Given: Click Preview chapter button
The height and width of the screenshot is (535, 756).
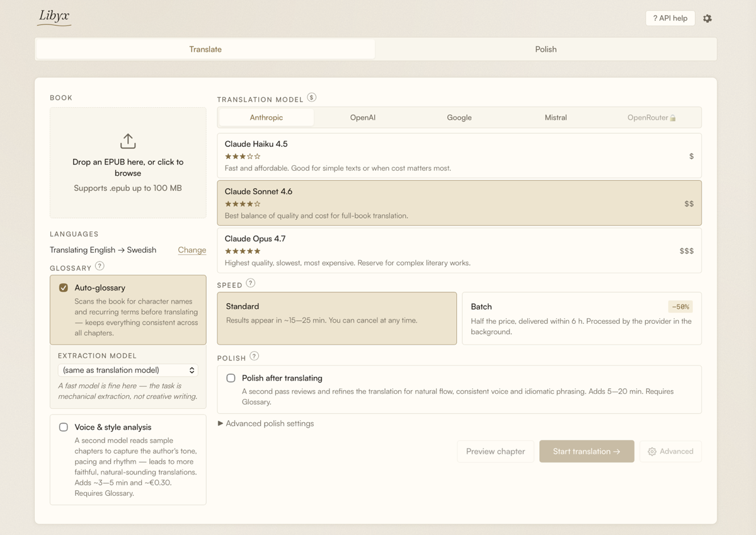Looking at the screenshot, I should [x=495, y=451].
